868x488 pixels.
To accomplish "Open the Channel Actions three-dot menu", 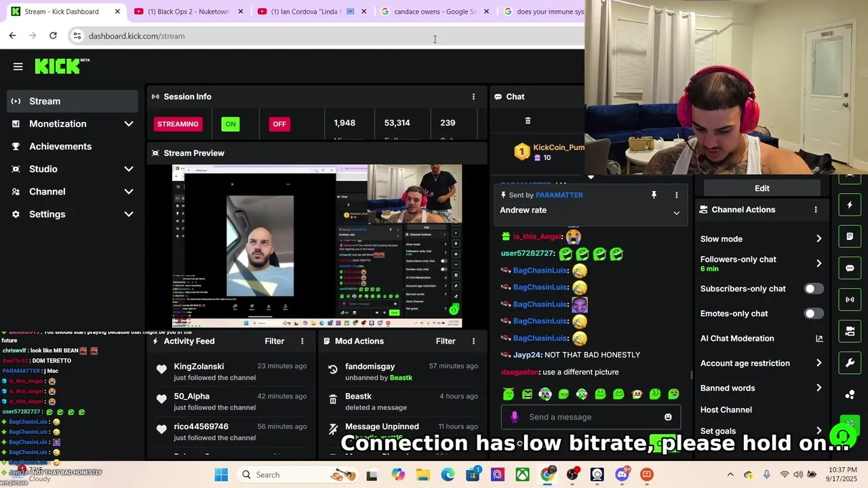I will pos(816,210).
